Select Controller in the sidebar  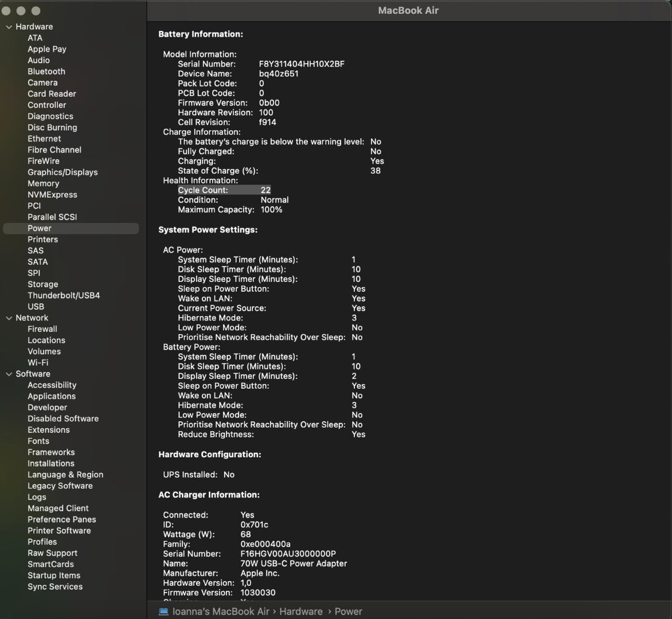[x=46, y=105]
